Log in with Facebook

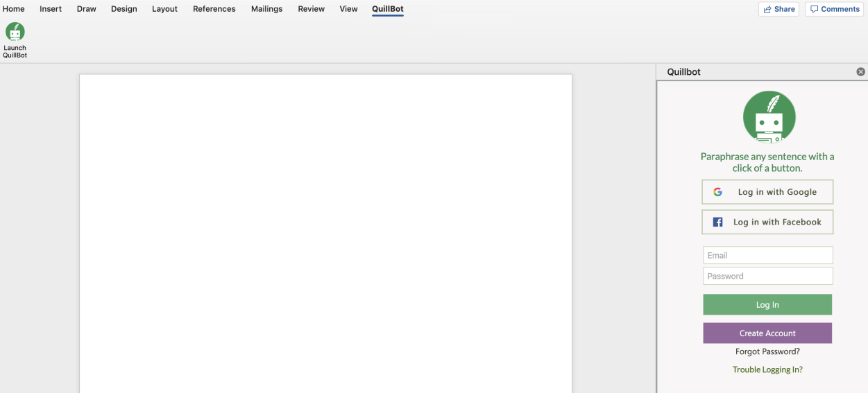tap(767, 222)
